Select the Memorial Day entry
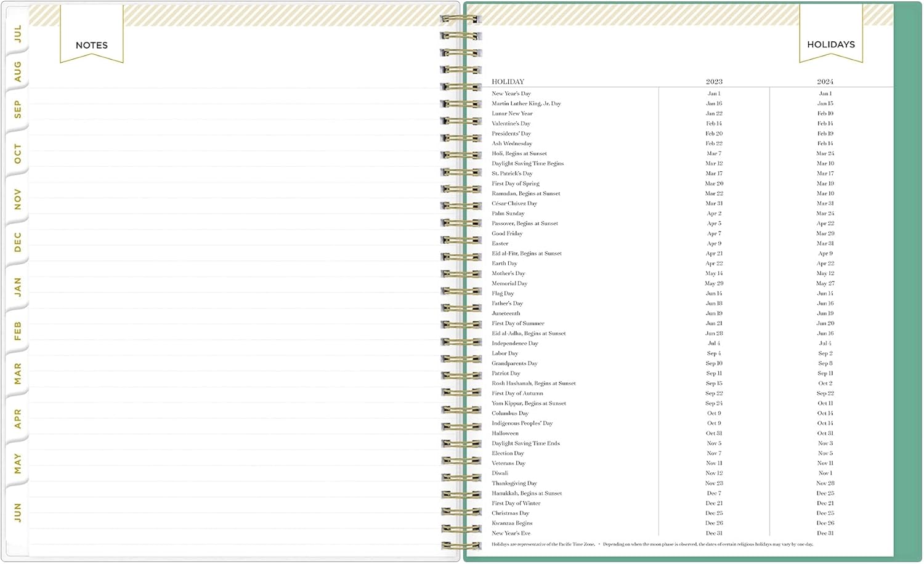The image size is (924, 564). pos(509,283)
